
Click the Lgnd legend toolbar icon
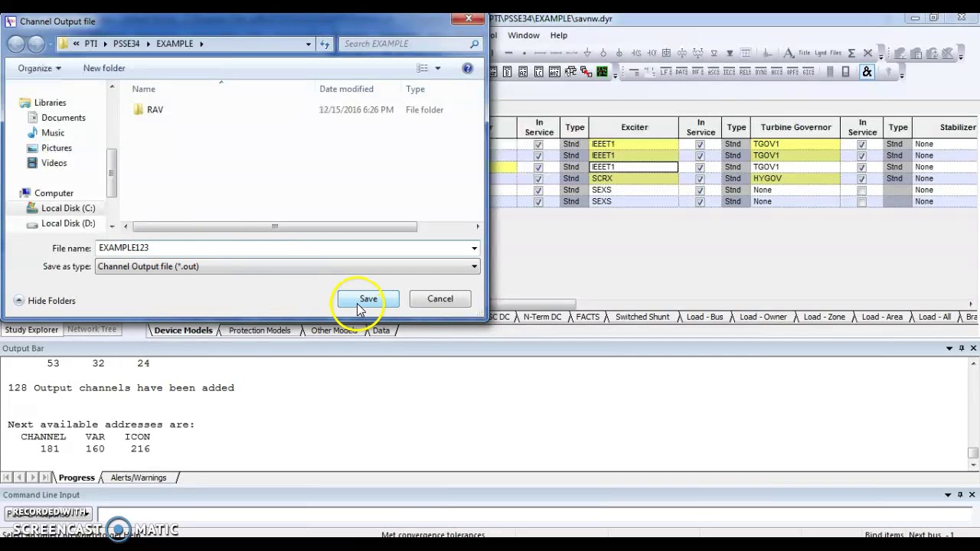(x=820, y=53)
